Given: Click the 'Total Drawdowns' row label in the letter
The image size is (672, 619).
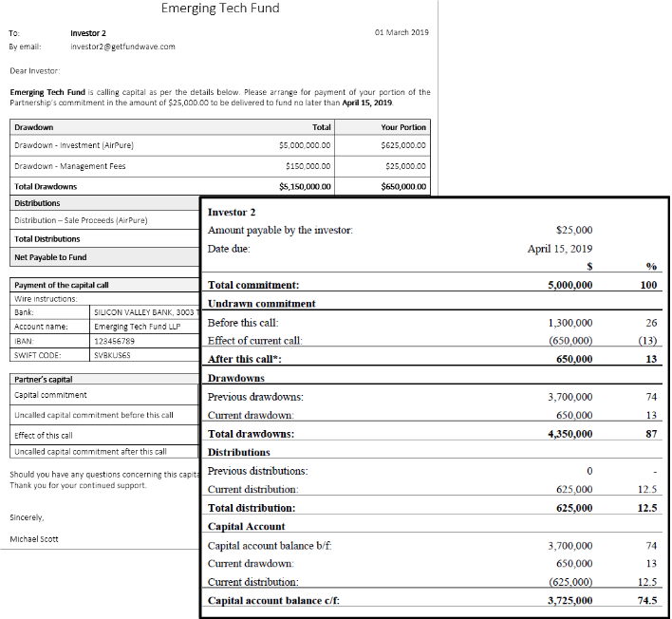Looking at the screenshot, I should 46,187.
